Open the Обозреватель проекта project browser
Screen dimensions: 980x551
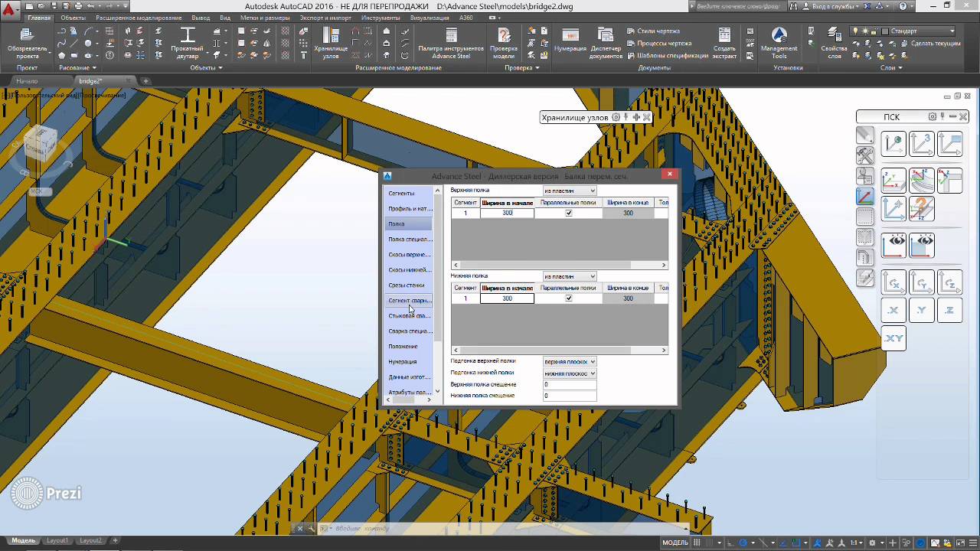(x=27, y=44)
